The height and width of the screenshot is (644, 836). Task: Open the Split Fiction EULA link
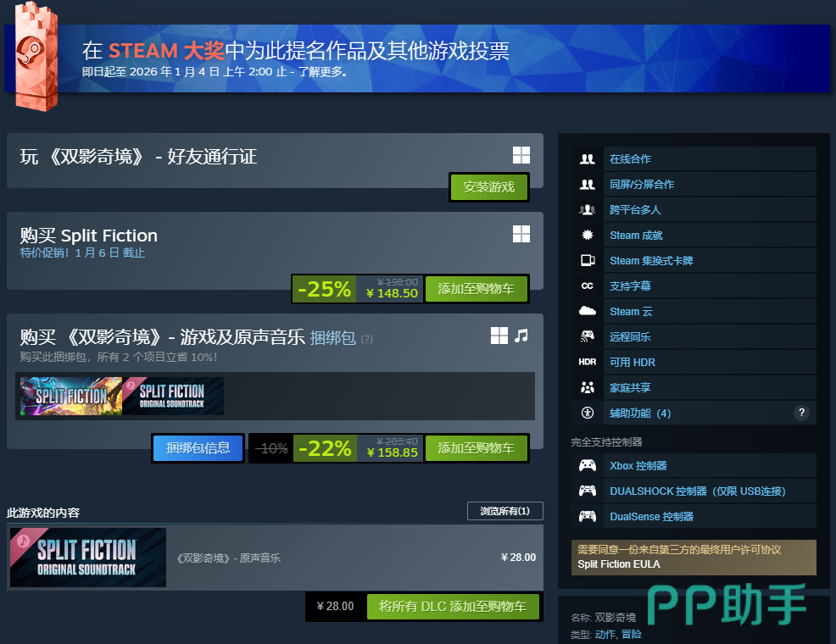pyautogui.click(x=618, y=564)
